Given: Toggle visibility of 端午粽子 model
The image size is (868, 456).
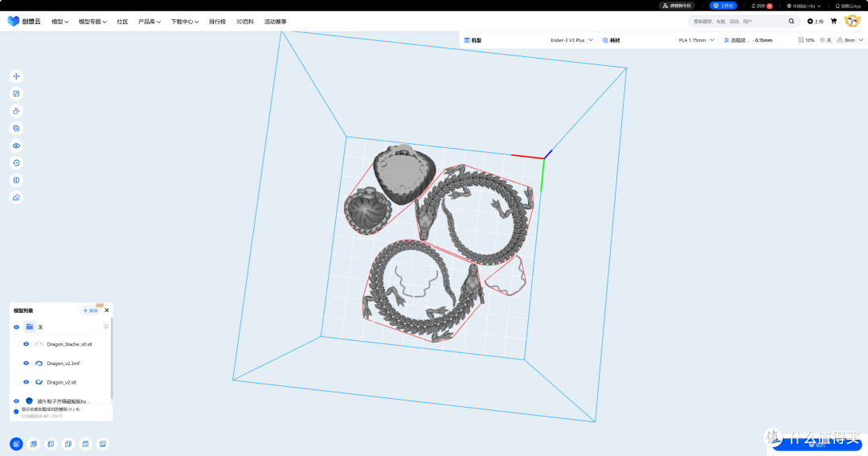Looking at the screenshot, I should point(16,401).
